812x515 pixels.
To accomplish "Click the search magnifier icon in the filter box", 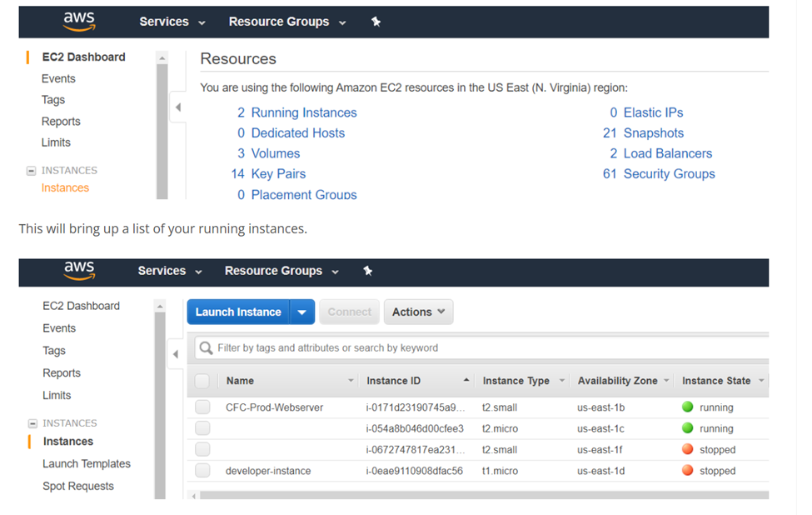I will coord(206,347).
